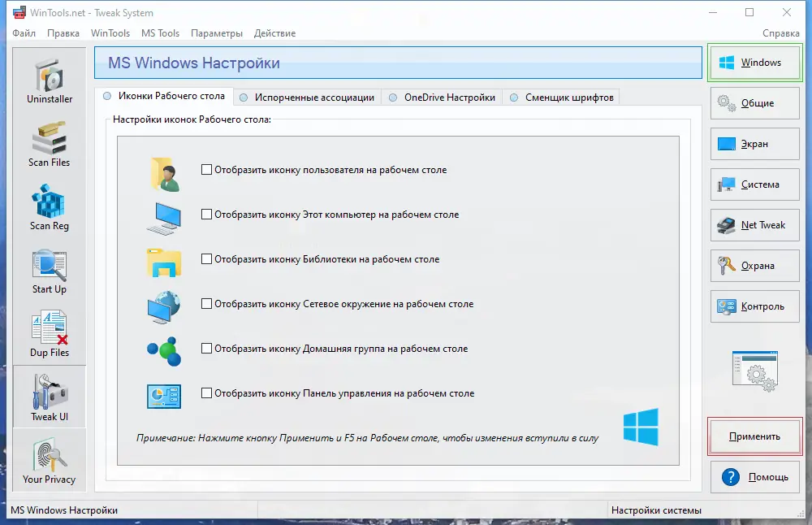The width and height of the screenshot is (812, 525).
Task: Switch to Испорченные ассоциации tab
Action: pyautogui.click(x=307, y=98)
